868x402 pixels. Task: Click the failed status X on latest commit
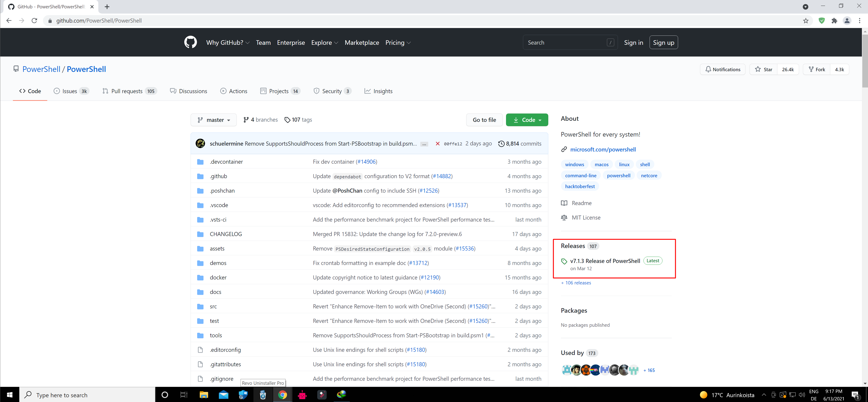click(x=437, y=144)
